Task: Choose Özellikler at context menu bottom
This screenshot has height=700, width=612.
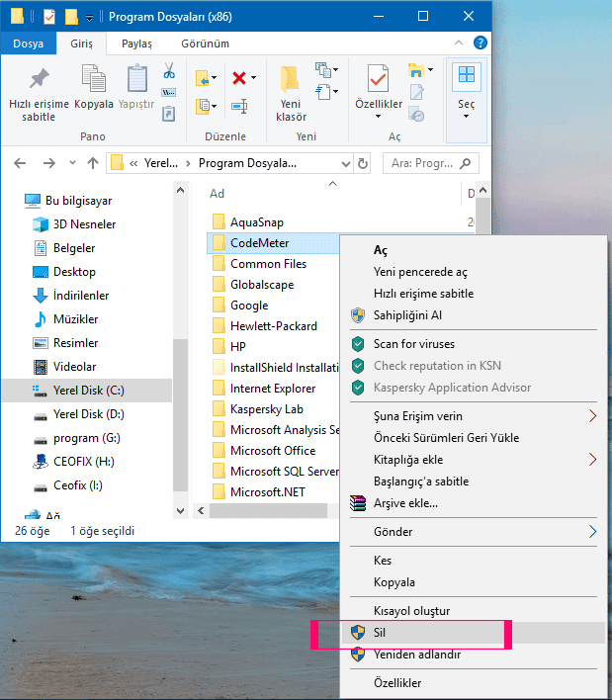Action: pyautogui.click(x=474, y=683)
